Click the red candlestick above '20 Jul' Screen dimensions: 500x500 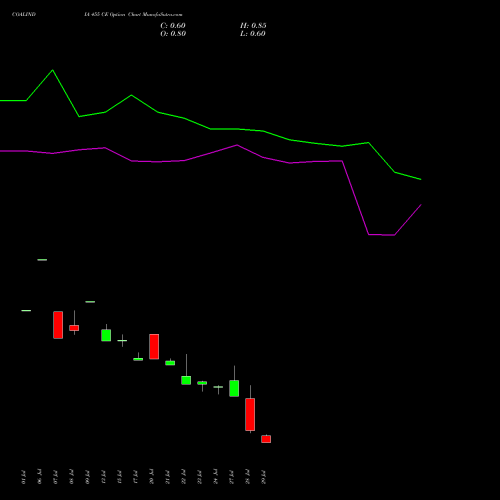(154, 347)
